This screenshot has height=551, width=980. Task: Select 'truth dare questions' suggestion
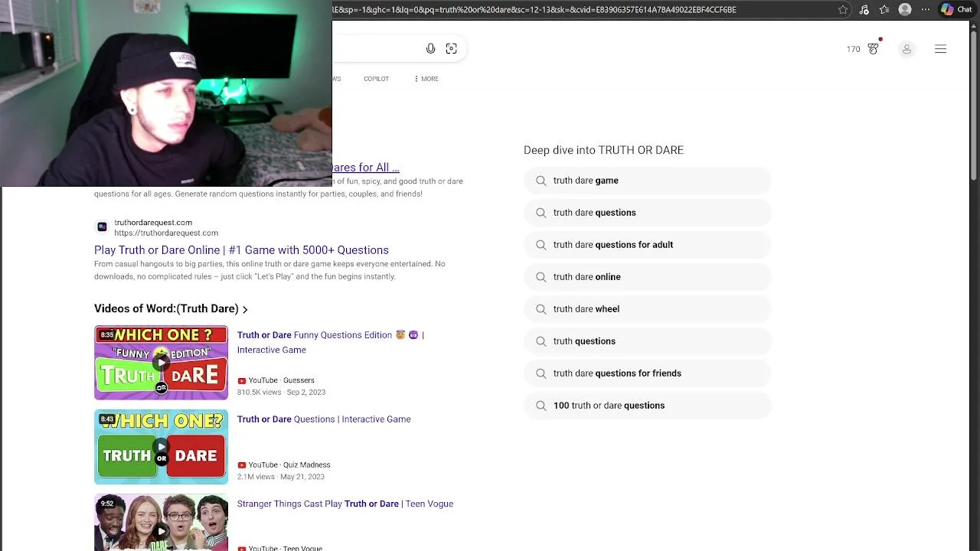point(647,213)
